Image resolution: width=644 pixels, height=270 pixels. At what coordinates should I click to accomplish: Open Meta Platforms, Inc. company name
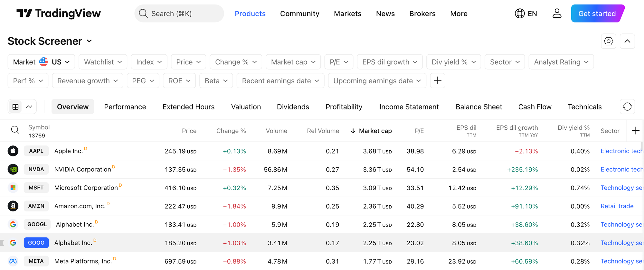pyautogui.click(x=83, y=261)
